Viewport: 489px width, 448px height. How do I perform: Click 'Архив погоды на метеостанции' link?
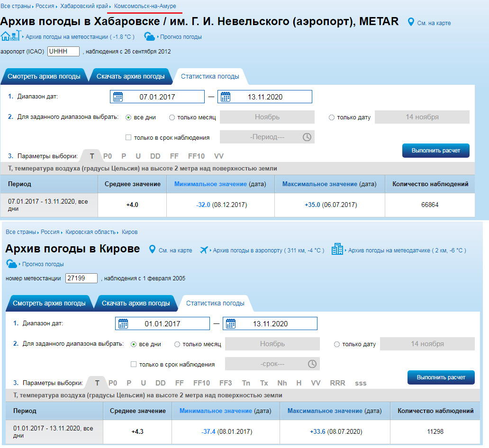tap(80, 37)
